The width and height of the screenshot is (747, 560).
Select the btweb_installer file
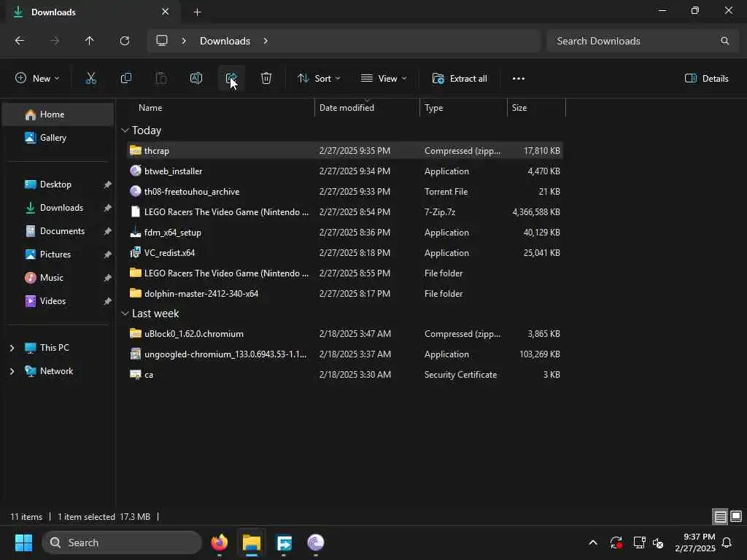click(345, 171)
